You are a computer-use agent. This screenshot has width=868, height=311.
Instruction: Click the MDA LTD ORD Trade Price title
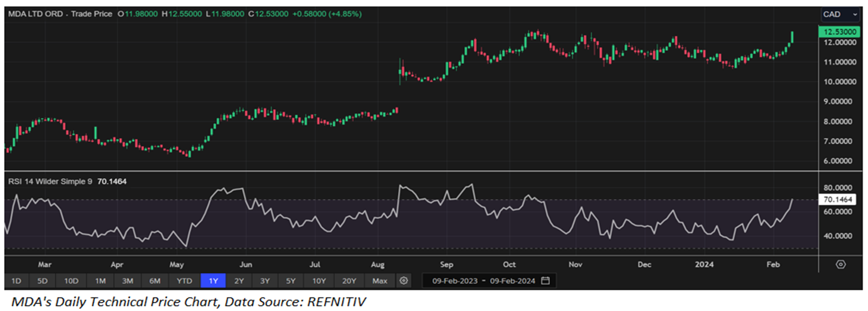60,13
